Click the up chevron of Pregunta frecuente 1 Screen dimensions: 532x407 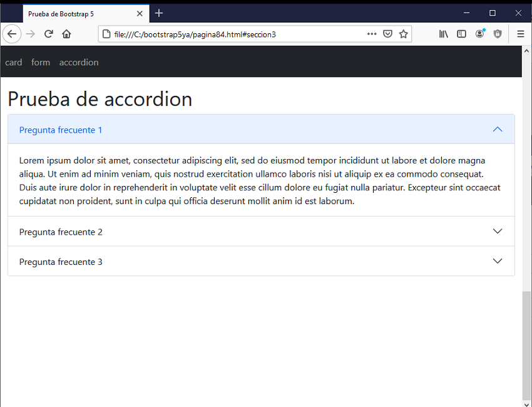click(x=498, y=130)
